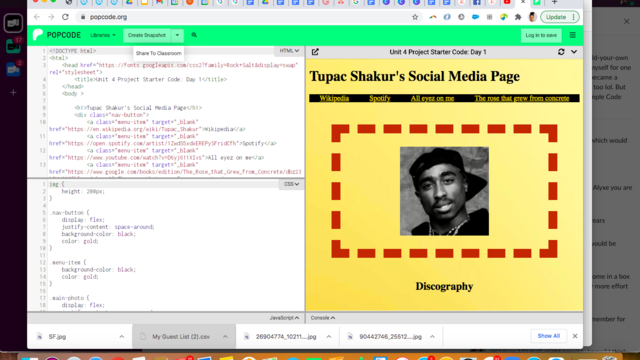
Task: Open The rose that grew from concrete link
Action: click(x=522, y=98)
